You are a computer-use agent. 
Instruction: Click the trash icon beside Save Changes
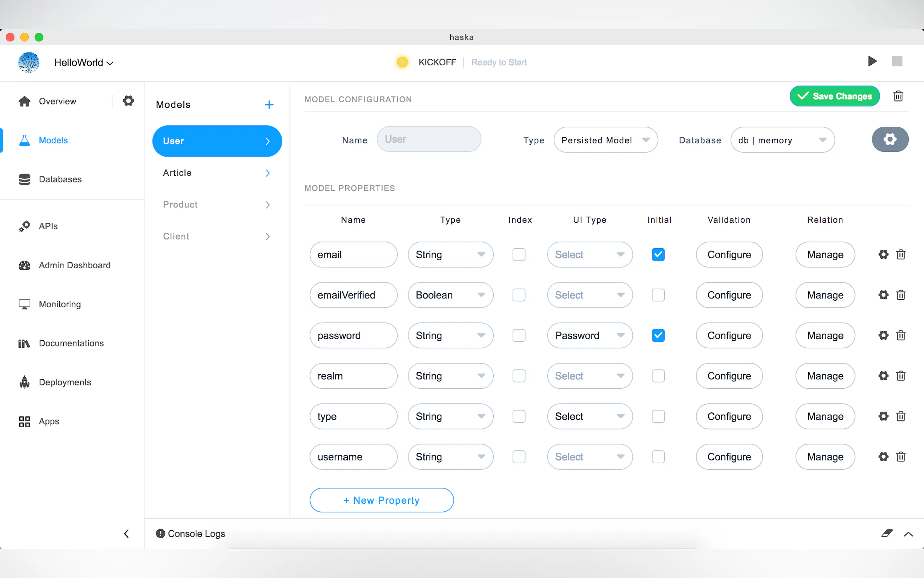(x=898, y=96)
